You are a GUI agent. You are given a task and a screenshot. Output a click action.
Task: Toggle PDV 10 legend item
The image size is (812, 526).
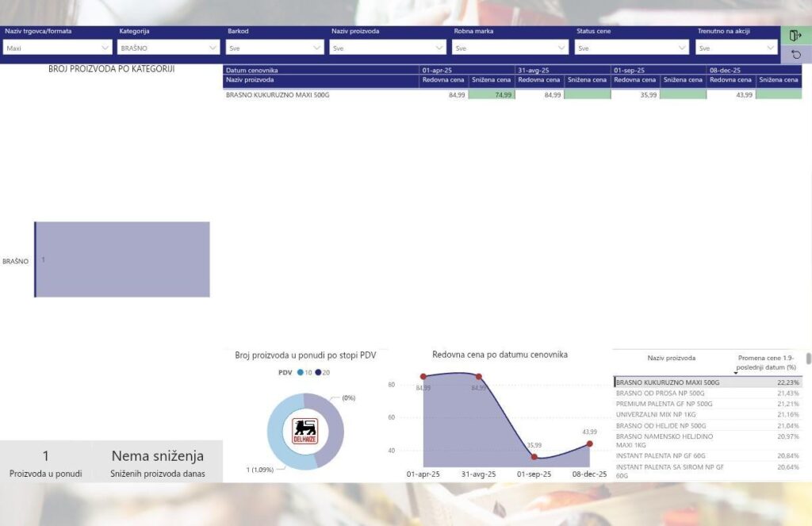pyautogui.click(x=301, y=372)
